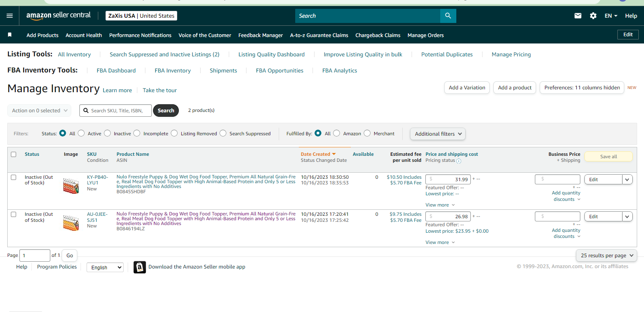Open the FBA Dashboard link
Screen dimensions: 644x312
click(116, 70)
